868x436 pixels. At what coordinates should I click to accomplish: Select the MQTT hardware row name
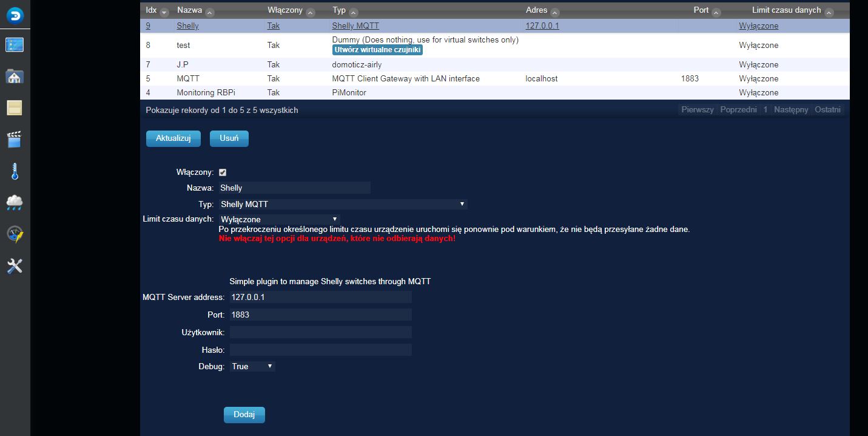click(188, 78)
